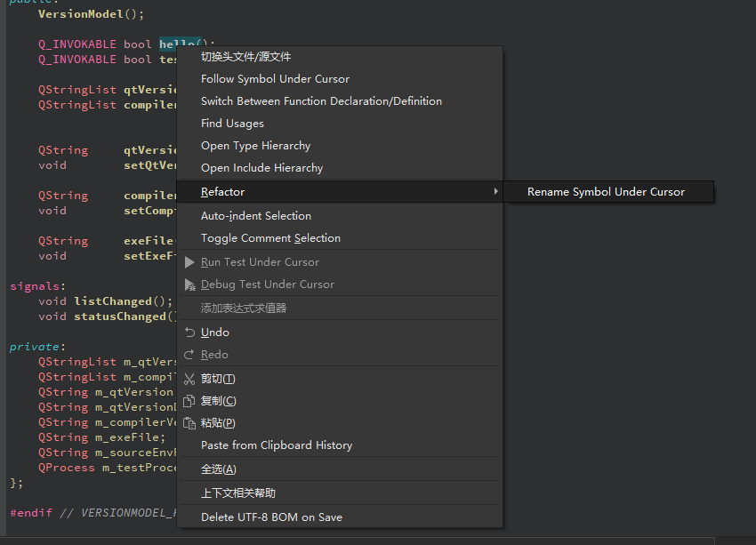Screen dimensions: 756x545
Task: Click the copy icon beside 复制(C)
Action: point(189,401)
